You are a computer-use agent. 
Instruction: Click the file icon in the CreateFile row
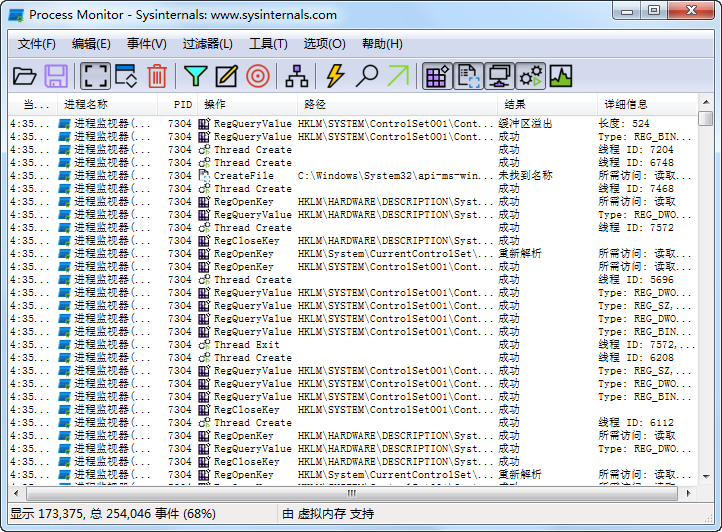point(204,175)
